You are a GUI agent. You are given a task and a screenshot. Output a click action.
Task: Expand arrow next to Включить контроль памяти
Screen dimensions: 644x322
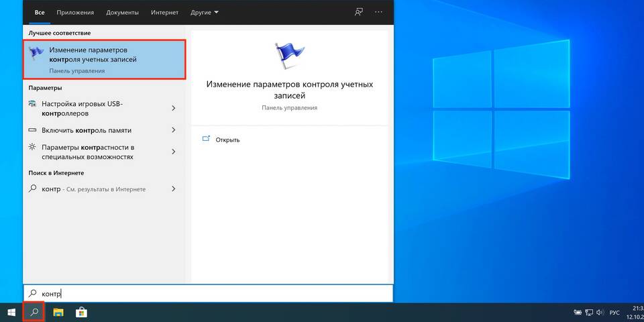[x=174, y=130]
